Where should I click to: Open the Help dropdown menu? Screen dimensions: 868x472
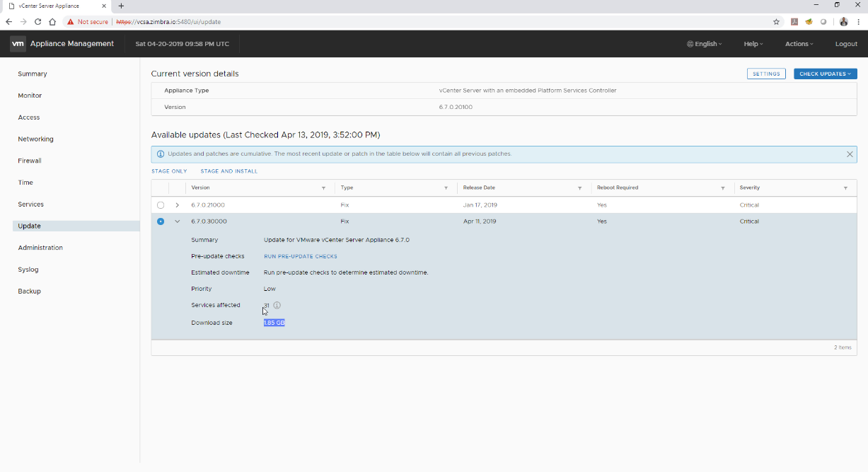pyautogui.click(x=753, y=44)
